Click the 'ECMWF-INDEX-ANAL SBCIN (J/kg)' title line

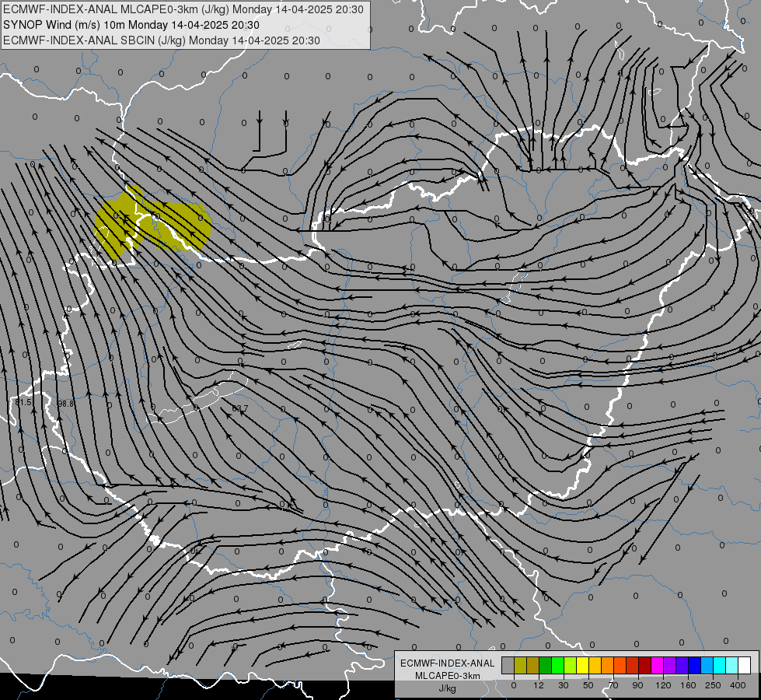162,40
